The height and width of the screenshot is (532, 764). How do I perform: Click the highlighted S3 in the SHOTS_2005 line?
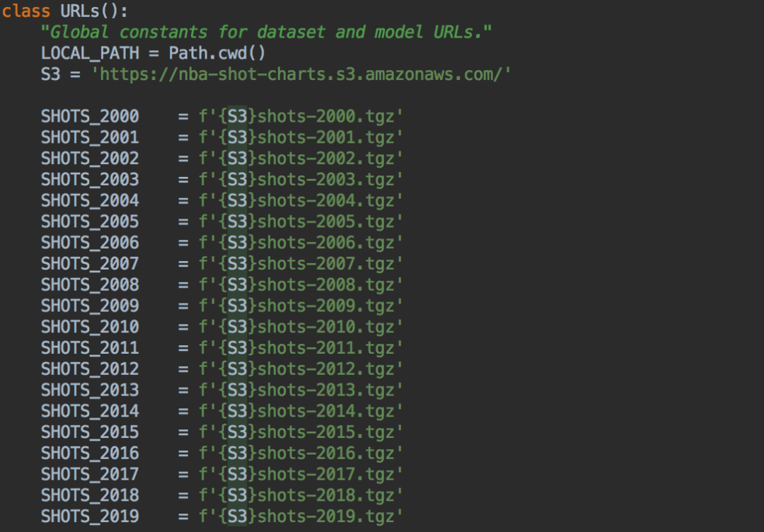coord(238,221)
